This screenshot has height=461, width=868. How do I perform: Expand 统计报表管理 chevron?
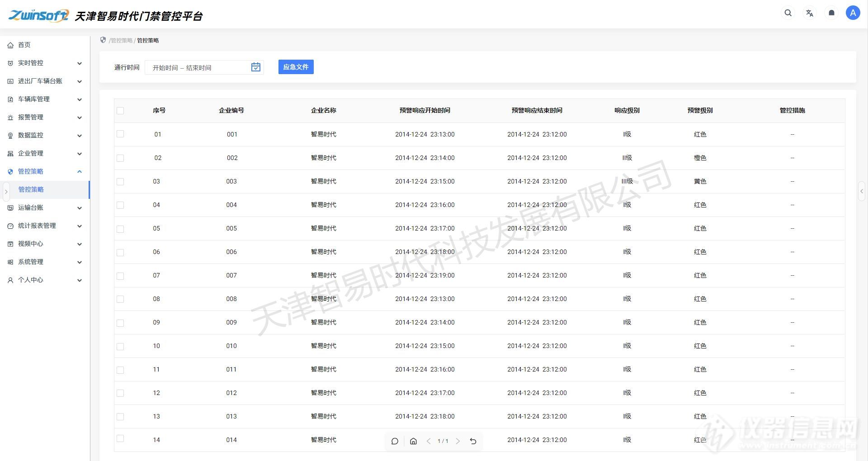click(x=80, y=226)
